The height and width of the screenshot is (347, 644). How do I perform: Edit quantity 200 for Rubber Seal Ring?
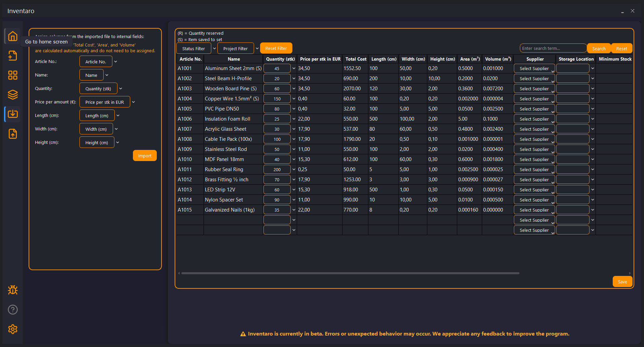(277, 169)
